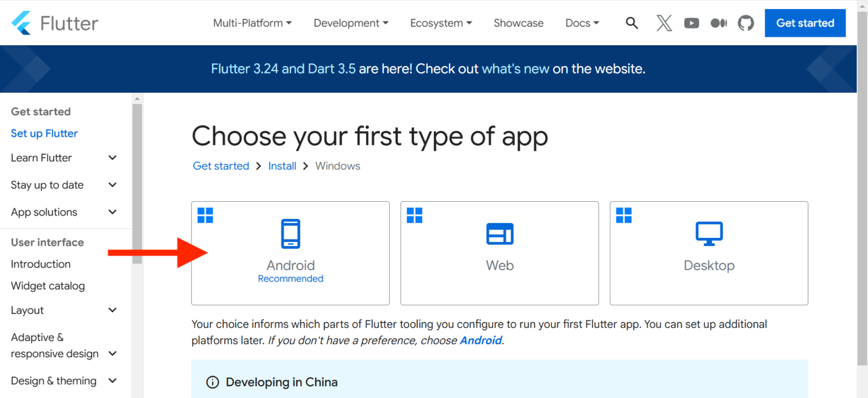This screenshot has height=398, width=868.
Task: Click the X social media icon
Action: (663, 23)
